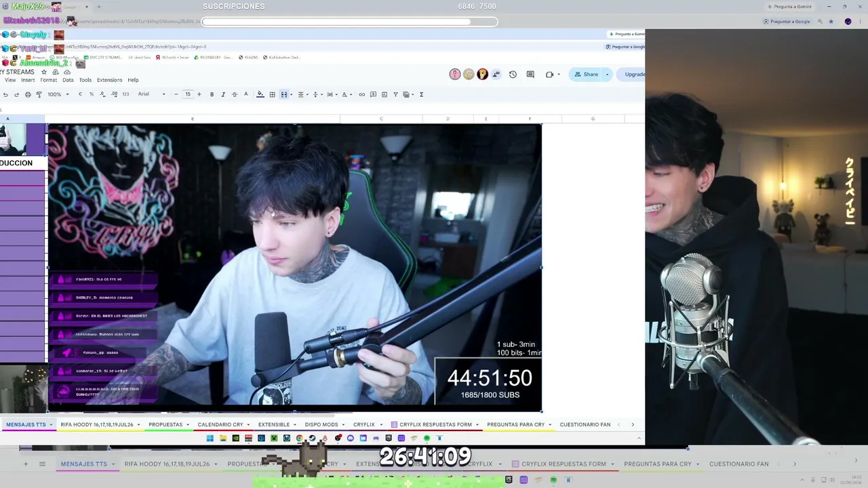Open the number format 123 menu
Screen dimensions: 868x488
tap(125, 94)
